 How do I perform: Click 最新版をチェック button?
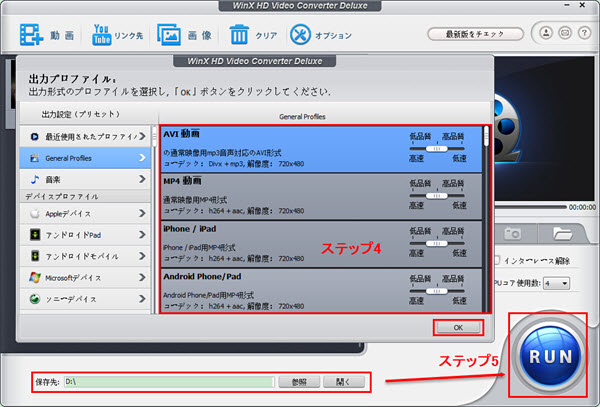(x=475, y=34)
